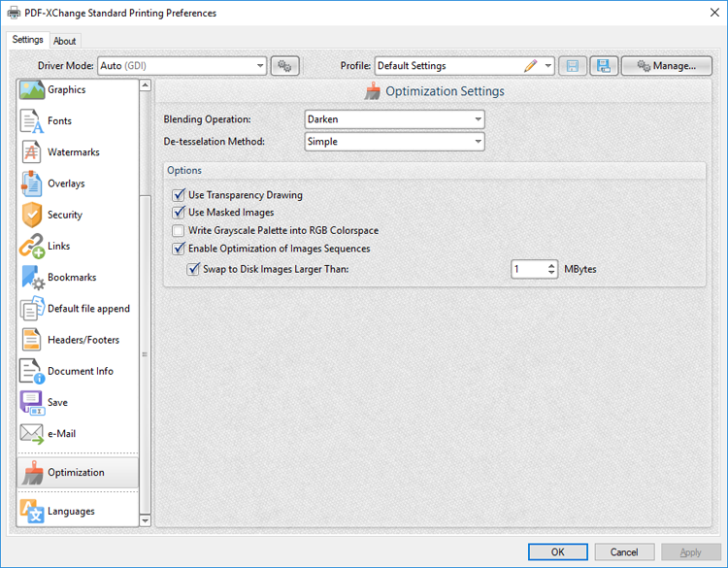Click the category list scrollbar thumb

tap(146, 354)
